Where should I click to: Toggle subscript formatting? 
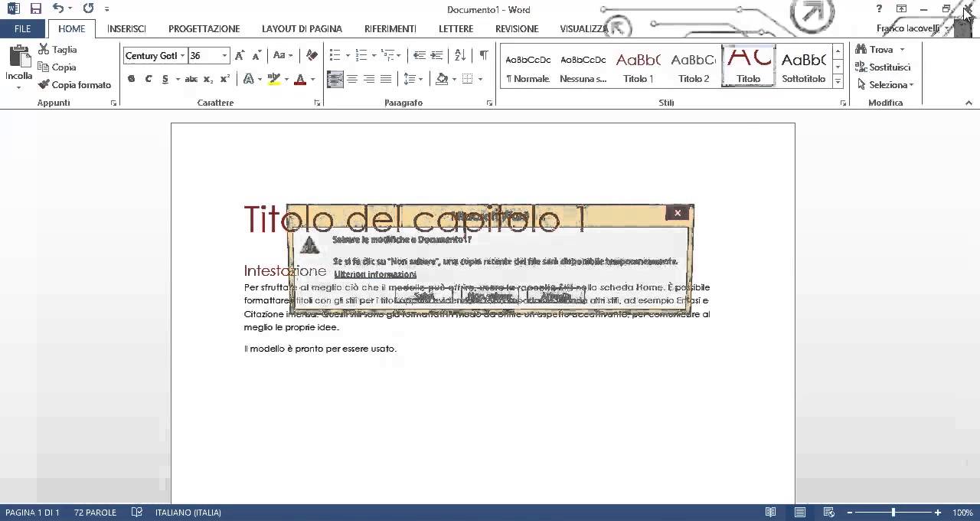(x=208, y=79)
